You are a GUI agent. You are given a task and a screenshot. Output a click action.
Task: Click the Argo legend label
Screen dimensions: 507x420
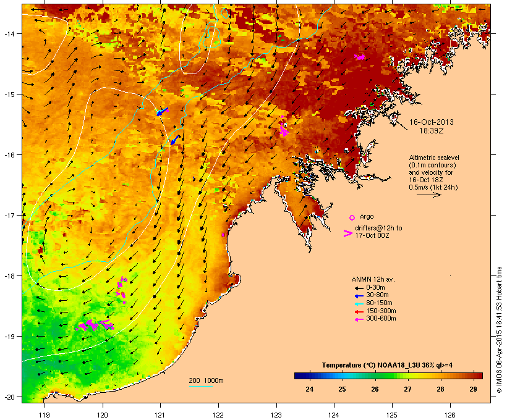click(367, 216)
